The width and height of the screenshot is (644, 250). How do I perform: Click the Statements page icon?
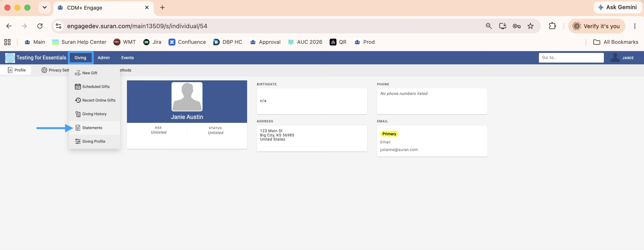78,128
